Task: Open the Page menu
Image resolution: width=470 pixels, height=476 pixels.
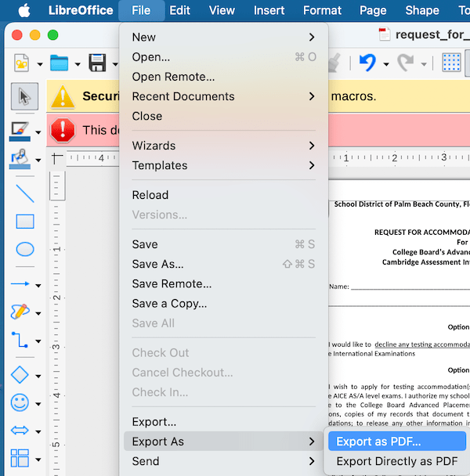Action: (x=373, y=10)
